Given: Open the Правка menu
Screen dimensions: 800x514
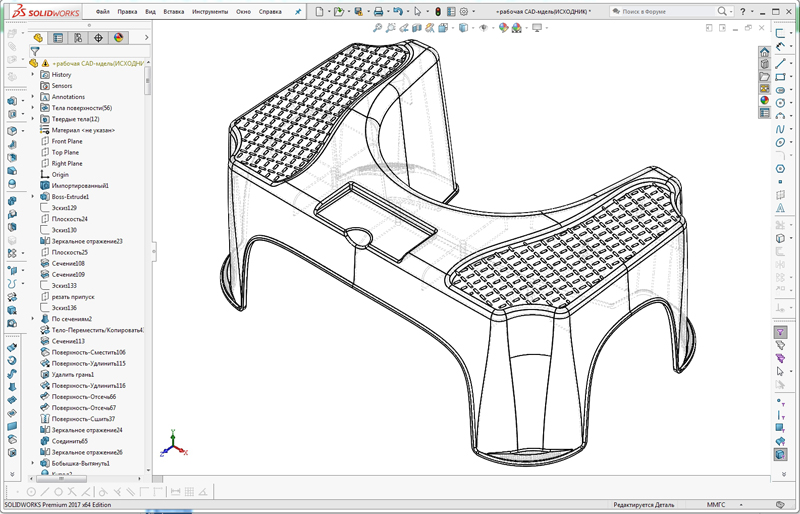Looking at the screenshot, I should (x=127, y=11).
